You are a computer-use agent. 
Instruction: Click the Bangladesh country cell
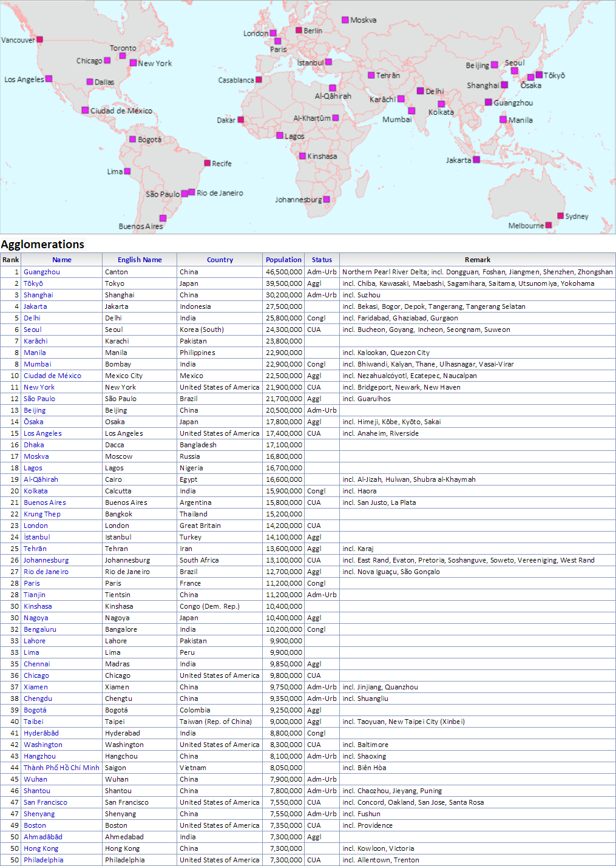click(x=198, y=445)
